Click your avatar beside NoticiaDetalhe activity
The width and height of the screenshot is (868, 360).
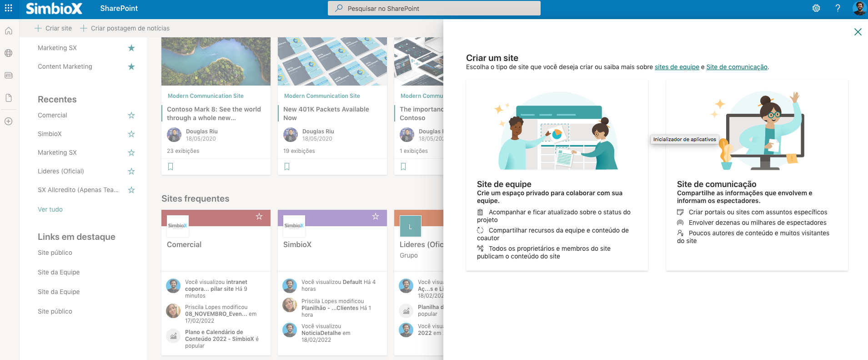[x=290, y=330]
